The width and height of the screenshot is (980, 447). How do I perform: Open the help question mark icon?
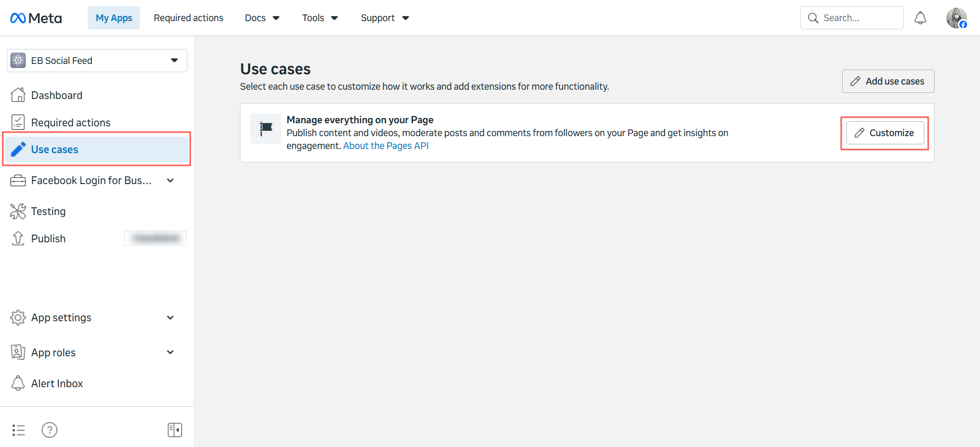[x=50, y=430]
